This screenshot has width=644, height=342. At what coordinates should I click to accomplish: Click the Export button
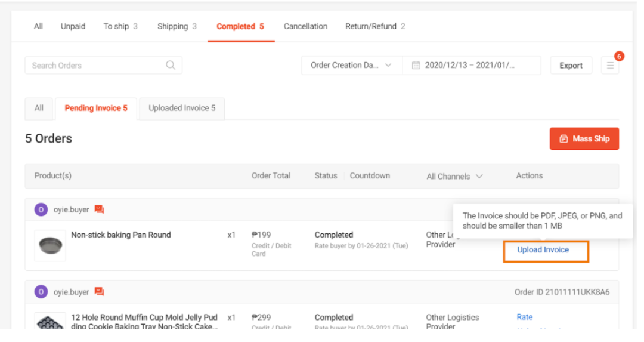pyautogui.click(x=571, y=66)
